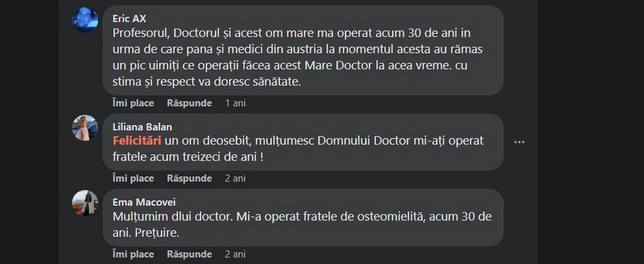This screenshot has height=264, width=644.
Task: Open more options for Liliana Balan's comment
Action: (519, 142)
